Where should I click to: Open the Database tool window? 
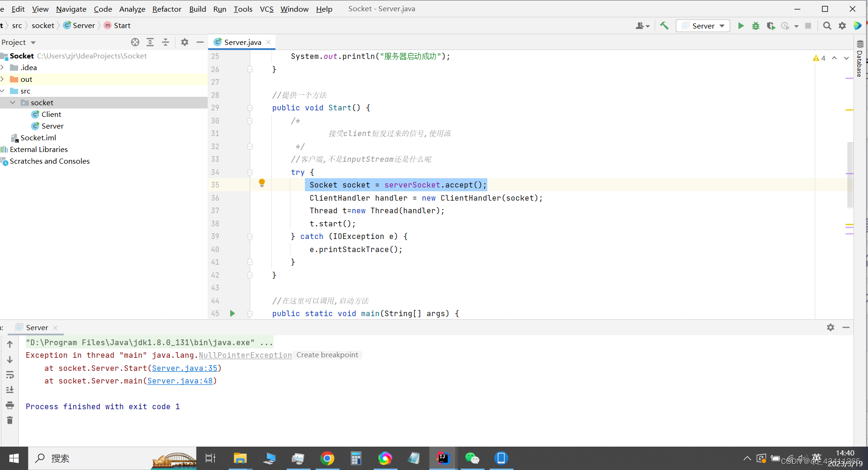pos(860,63)
